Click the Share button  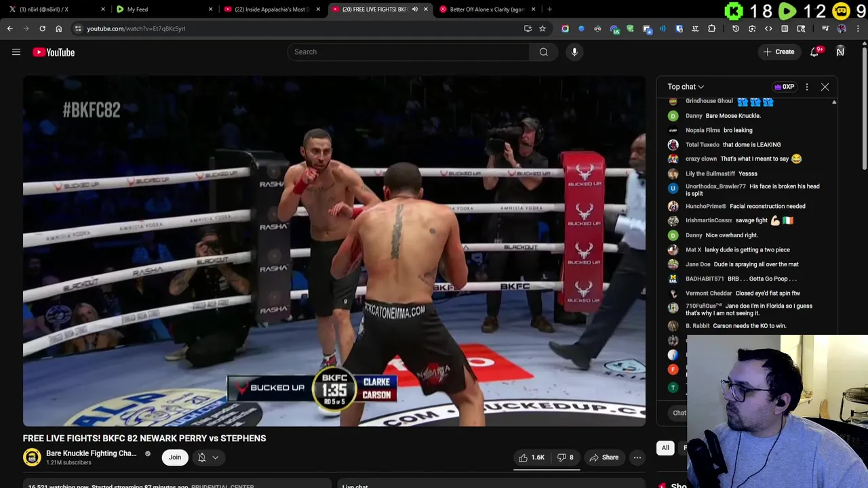coord(604,457)
